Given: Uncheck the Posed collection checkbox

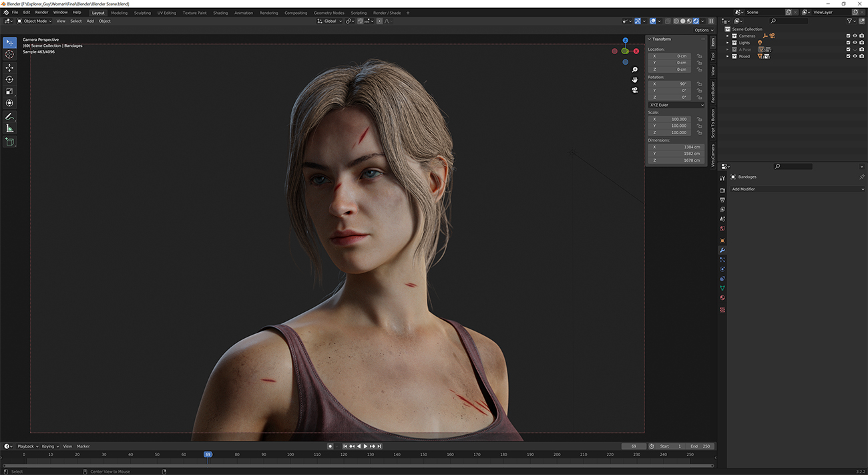Looking at the screenshot, I should [x=848, y=56].
